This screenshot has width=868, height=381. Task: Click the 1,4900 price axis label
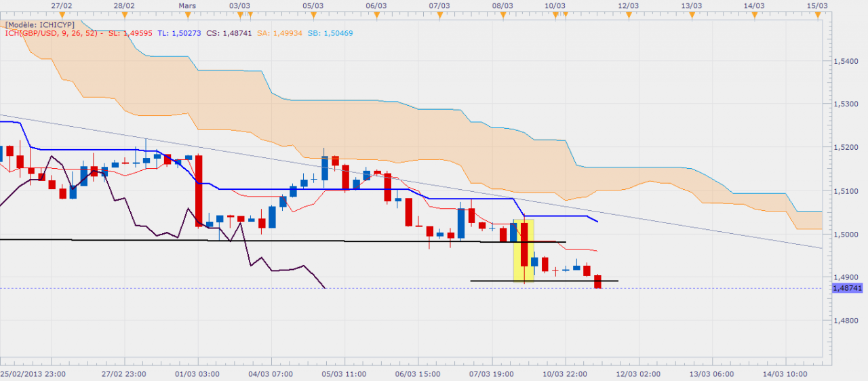[845, 278]
